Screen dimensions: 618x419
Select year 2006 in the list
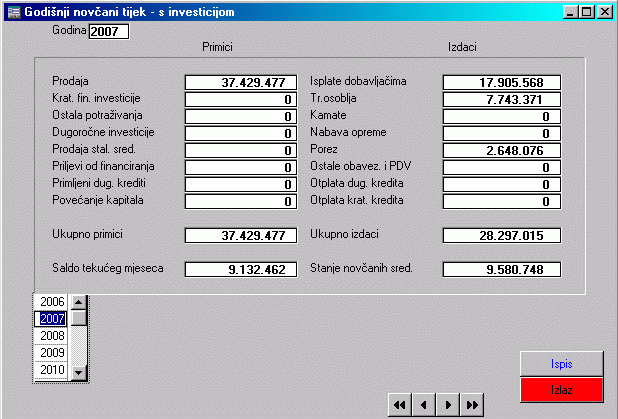51,302
